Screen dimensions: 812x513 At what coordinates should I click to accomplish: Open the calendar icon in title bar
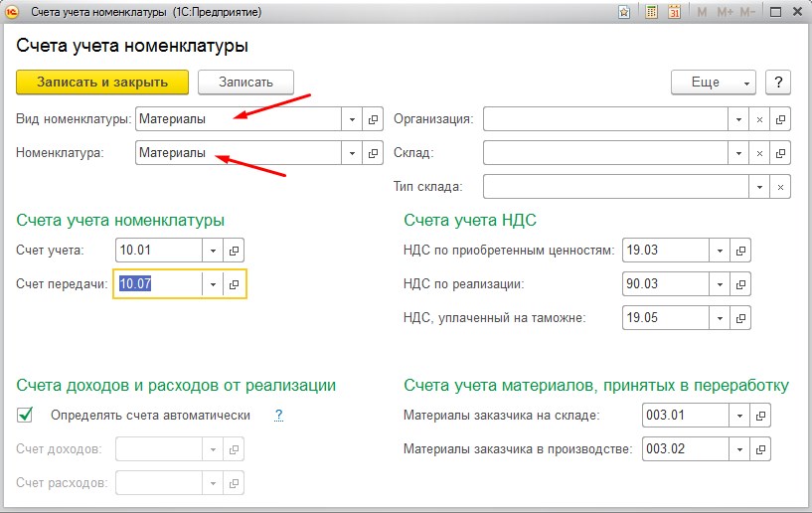tap(674, 11)
